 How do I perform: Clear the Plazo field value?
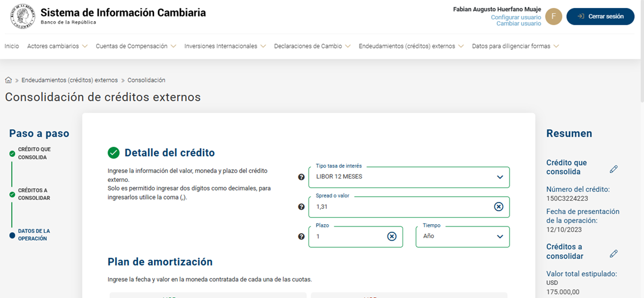(392, 237)
